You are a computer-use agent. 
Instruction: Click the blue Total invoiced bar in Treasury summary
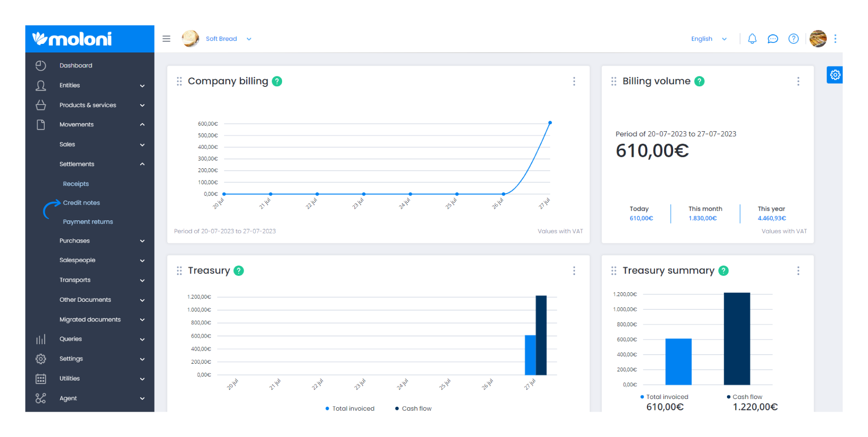point(679,362)
